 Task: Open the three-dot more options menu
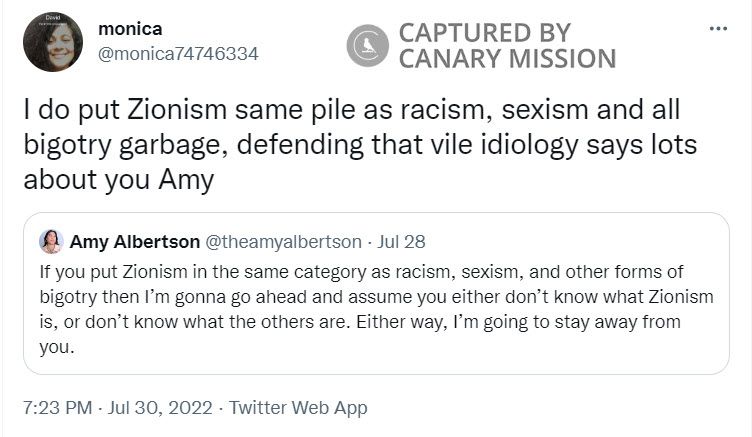click(x=718, y=29)
